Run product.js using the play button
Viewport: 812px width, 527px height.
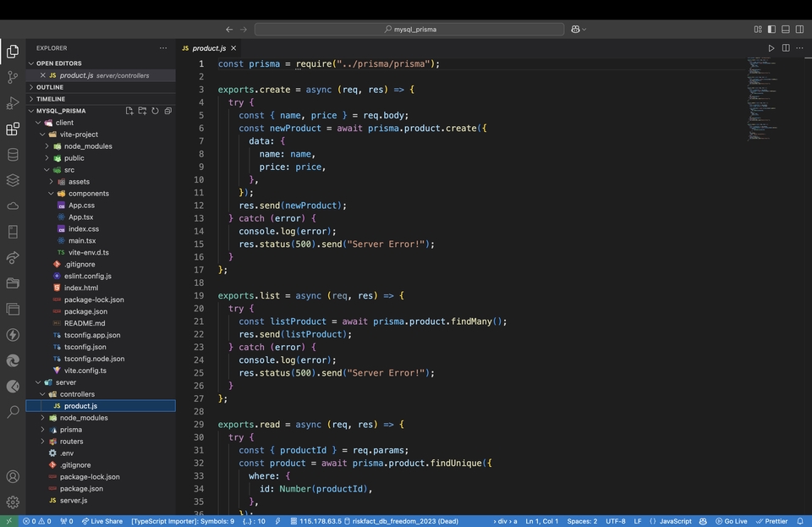771,48
